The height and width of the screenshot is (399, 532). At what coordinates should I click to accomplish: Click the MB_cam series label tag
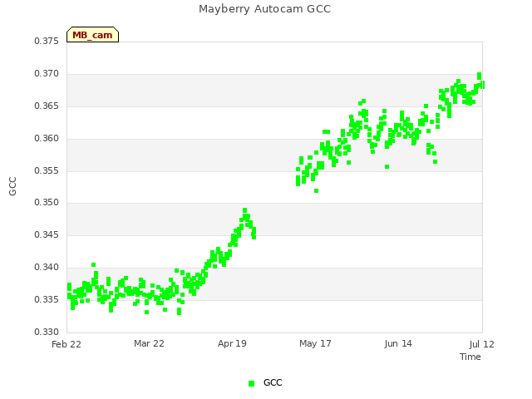click(92, 35)
